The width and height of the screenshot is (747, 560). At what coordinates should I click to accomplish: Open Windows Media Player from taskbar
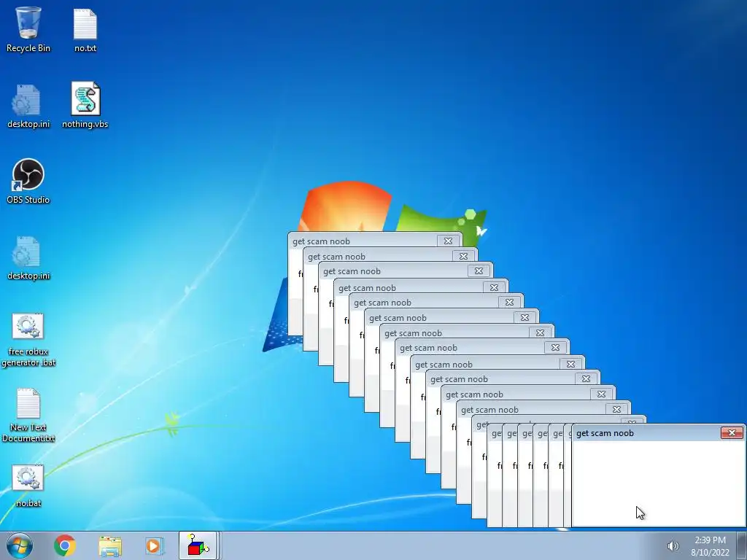click(154, 545)
